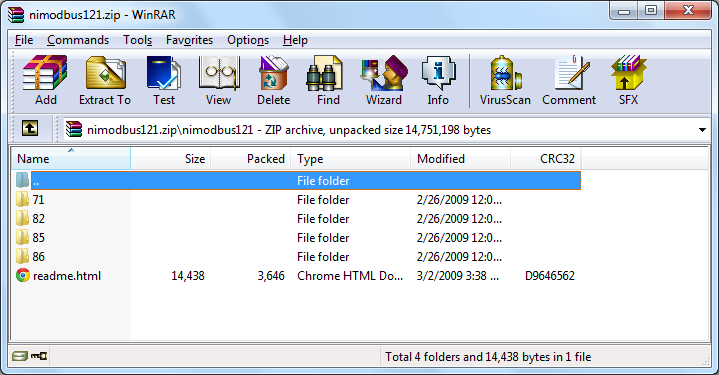Click the archive icon in address bar
The height and width of the screenshot is (375, 719).
coord(74,130)
